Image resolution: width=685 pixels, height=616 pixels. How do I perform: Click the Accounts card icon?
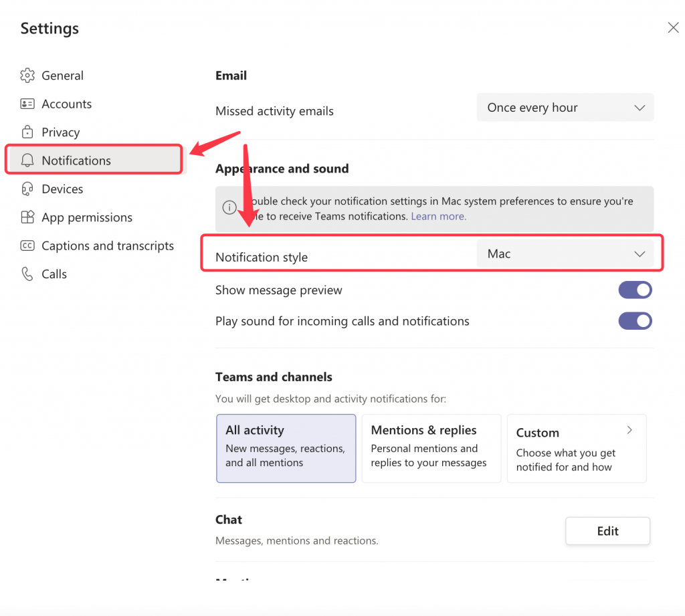point(27,104)
